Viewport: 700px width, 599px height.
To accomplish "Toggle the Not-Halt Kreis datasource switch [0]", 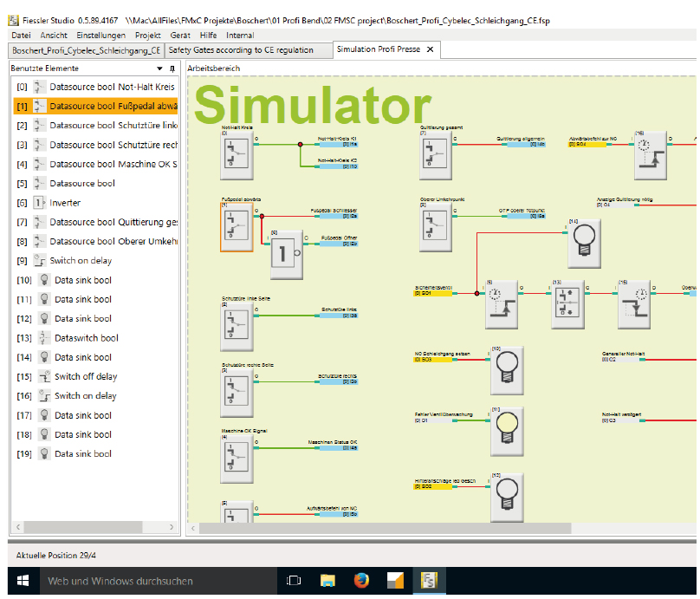I will click(237, 154).
